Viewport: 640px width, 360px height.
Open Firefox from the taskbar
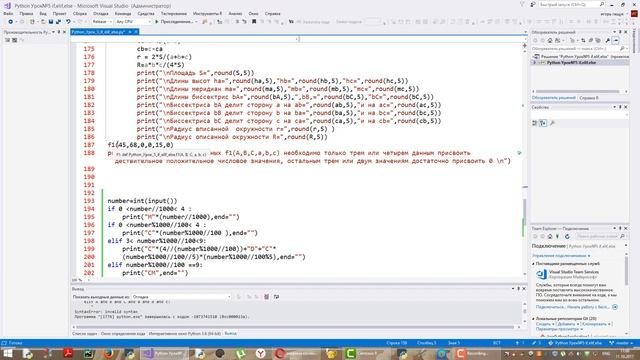(109, 353)
